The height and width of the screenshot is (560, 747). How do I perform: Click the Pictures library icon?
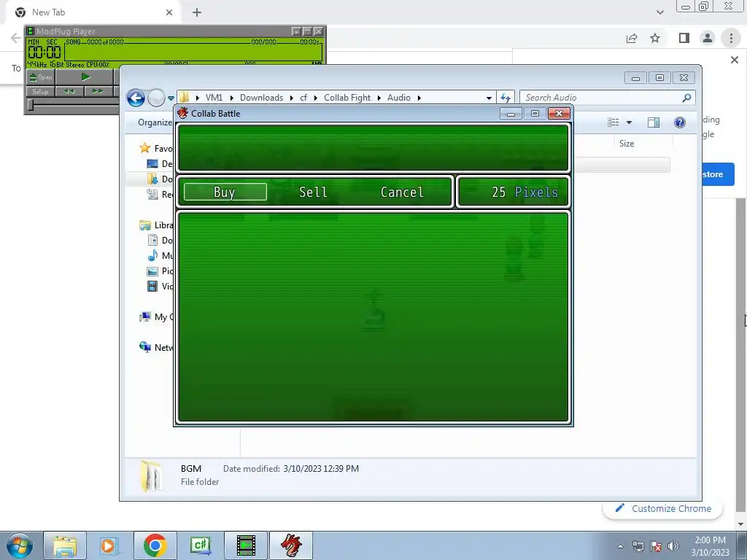pos(152,271)
